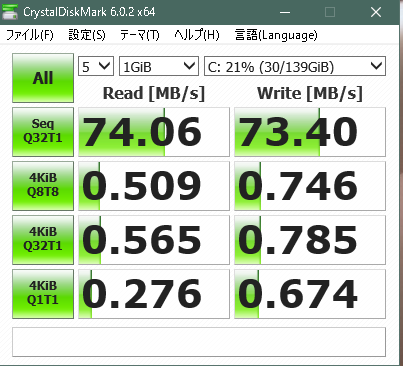
Task: Click the 4KiB Q8T8 read value 0.509
Action: click(x=154, y=186)
